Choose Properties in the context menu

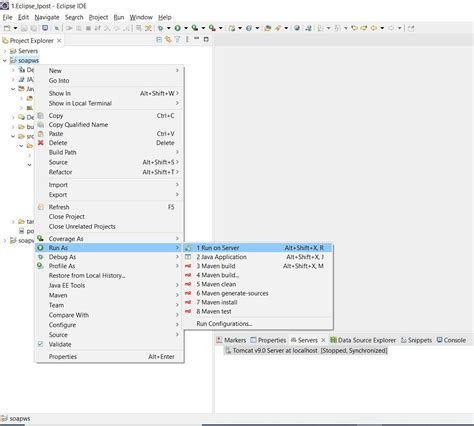coord(109,357)
